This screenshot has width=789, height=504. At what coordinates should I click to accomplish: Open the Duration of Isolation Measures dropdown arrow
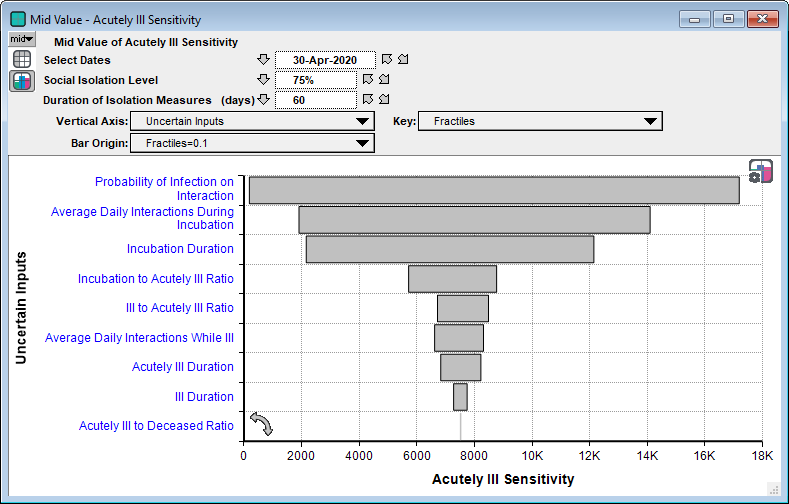[x=263, y=99]
